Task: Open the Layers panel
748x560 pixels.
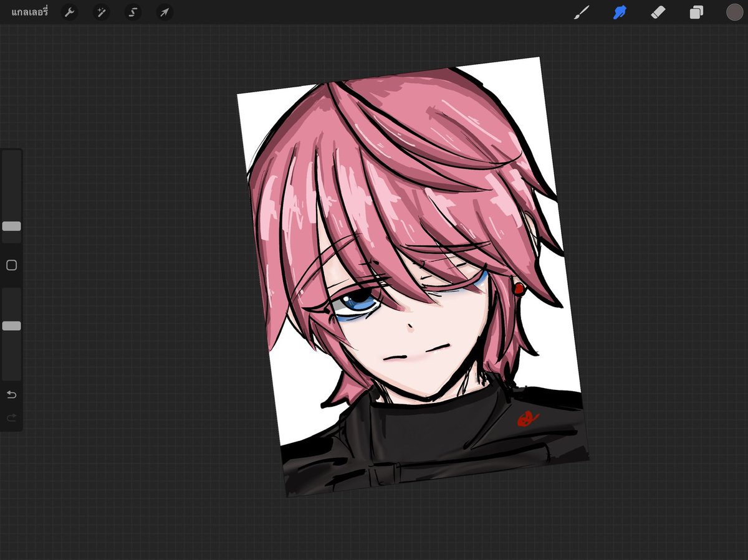Action: tap(696, 12)
